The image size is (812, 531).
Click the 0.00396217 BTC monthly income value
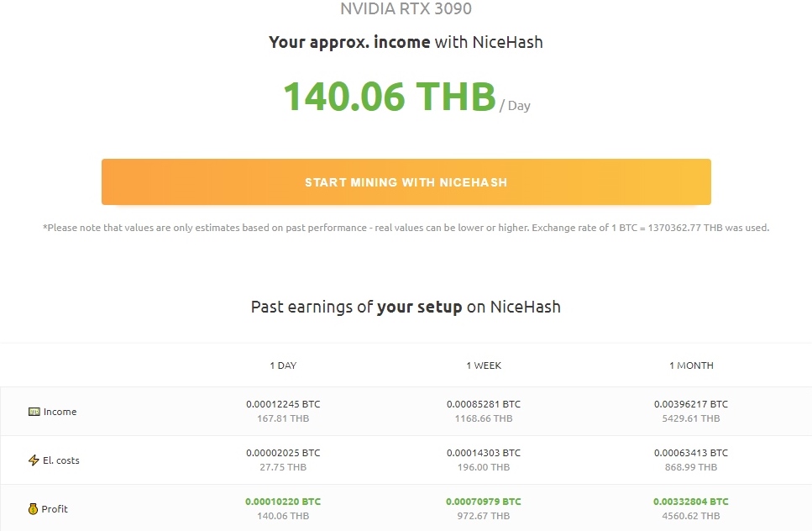pyautogui.click(x=691, y=404)
